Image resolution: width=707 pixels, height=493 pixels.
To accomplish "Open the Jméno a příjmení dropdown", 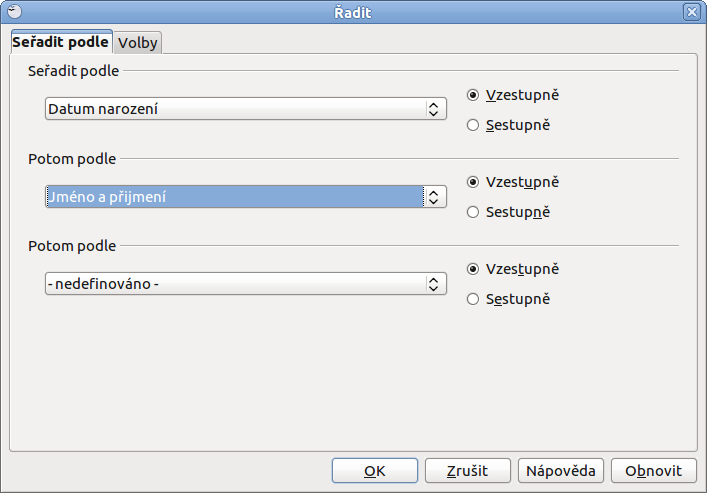I will pyautogui.click(x=246, y=197).
